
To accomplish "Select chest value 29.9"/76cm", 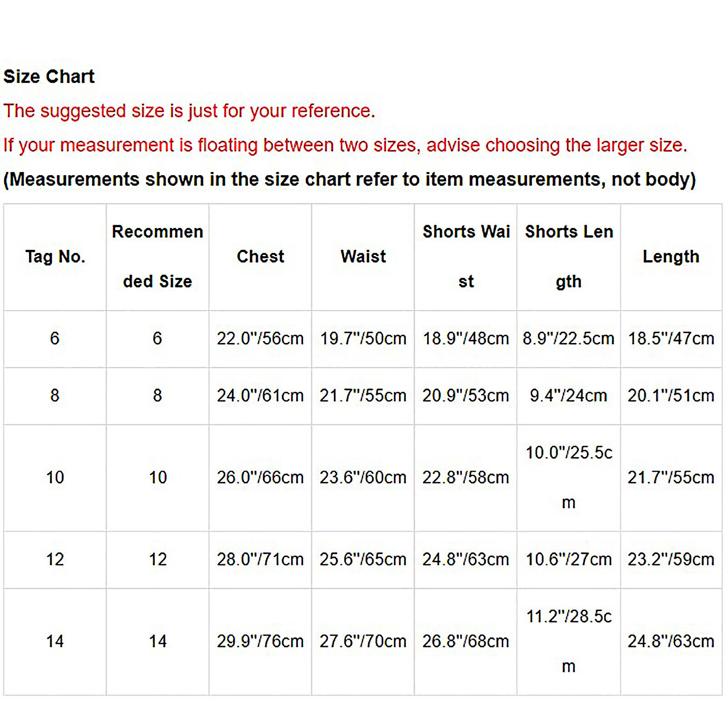I will tap(260, 642).
